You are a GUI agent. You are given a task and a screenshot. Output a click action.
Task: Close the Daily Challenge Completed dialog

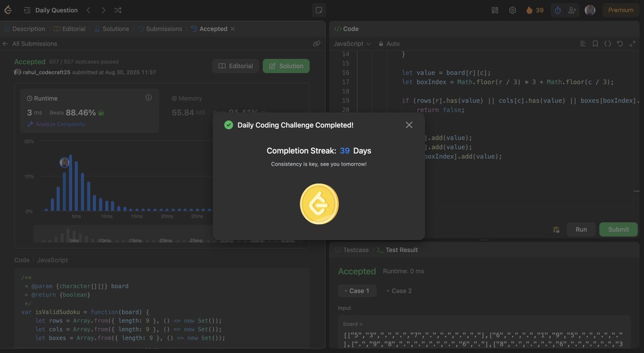409,125
